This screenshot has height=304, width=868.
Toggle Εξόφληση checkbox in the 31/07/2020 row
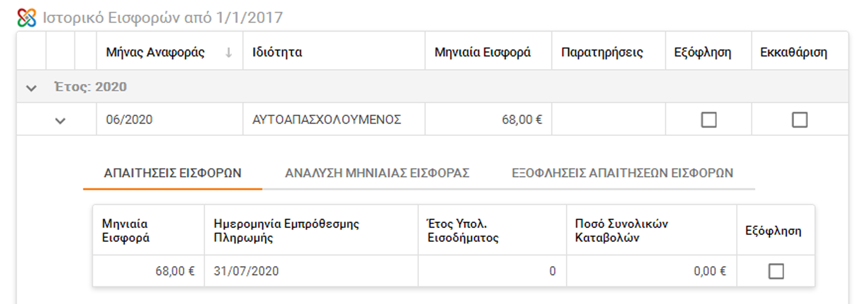click(x=776, y=271)
